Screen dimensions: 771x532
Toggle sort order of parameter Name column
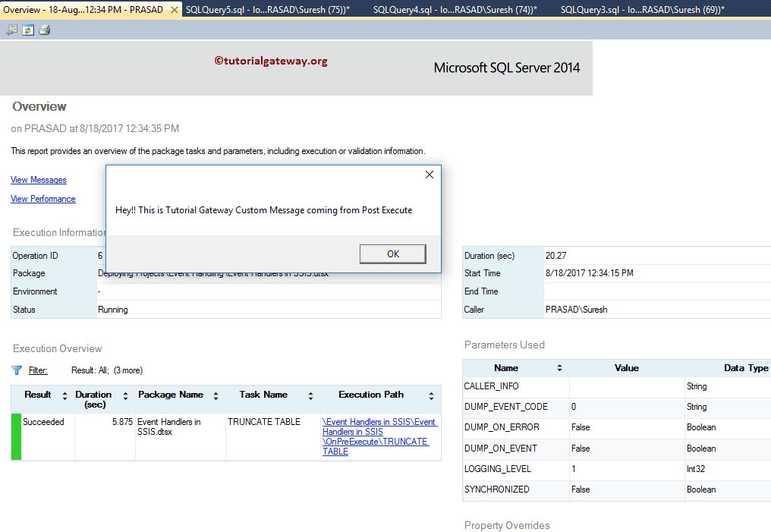click(x=559, y=367)
